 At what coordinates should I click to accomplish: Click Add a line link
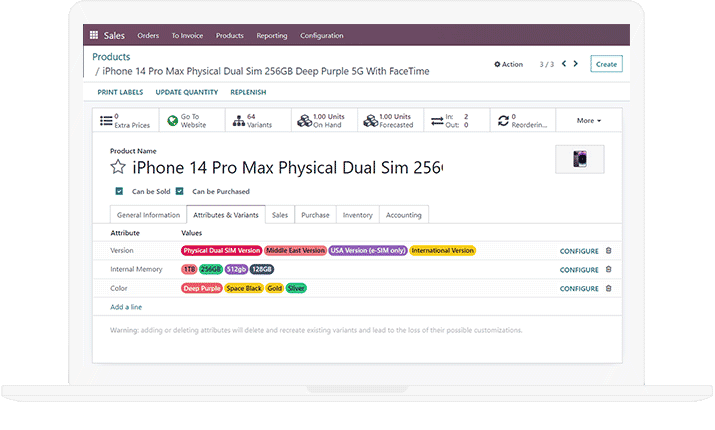[x=126, y=306]
